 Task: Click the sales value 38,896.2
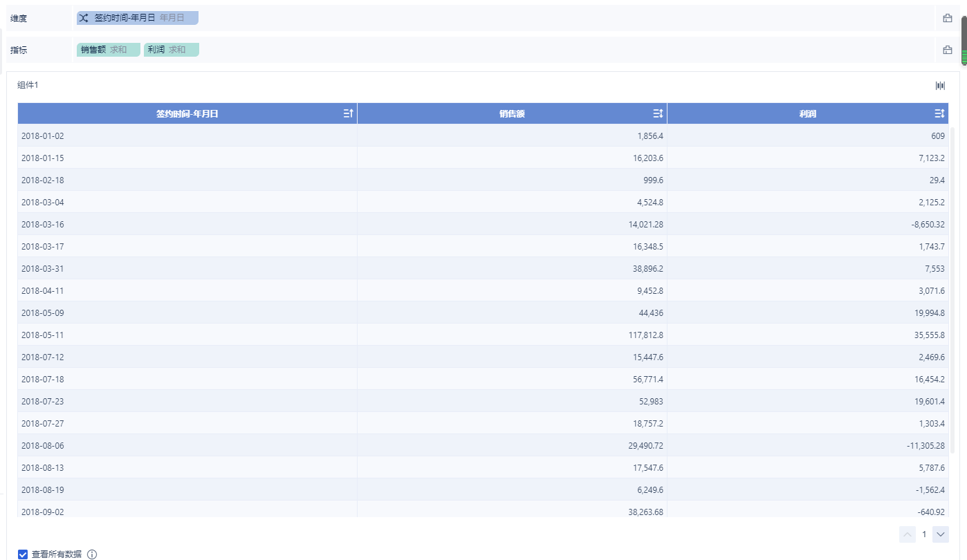tap(648, 268)
